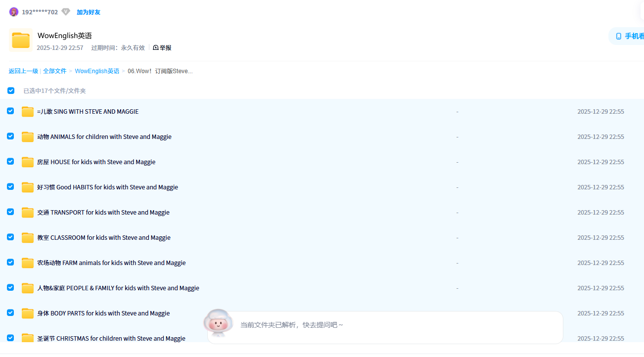The width and height of the screenshot is (644, 357).
Task: Uncheck the 农场动物 FARM animals folder checkbox
Action: (x=10, y=262)
